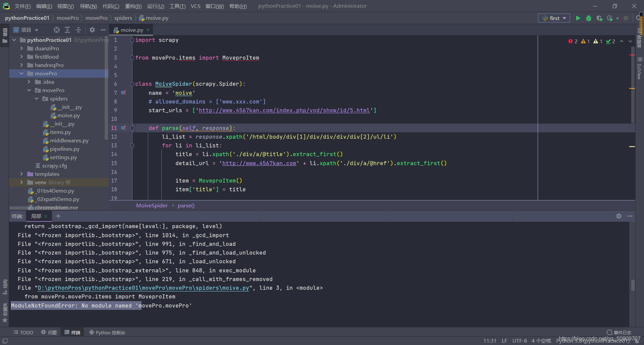This screenshot has height=345, width=644.
Task: Open the 文件(F) menu
Action: pyautogui.click(x=22, y=6)
